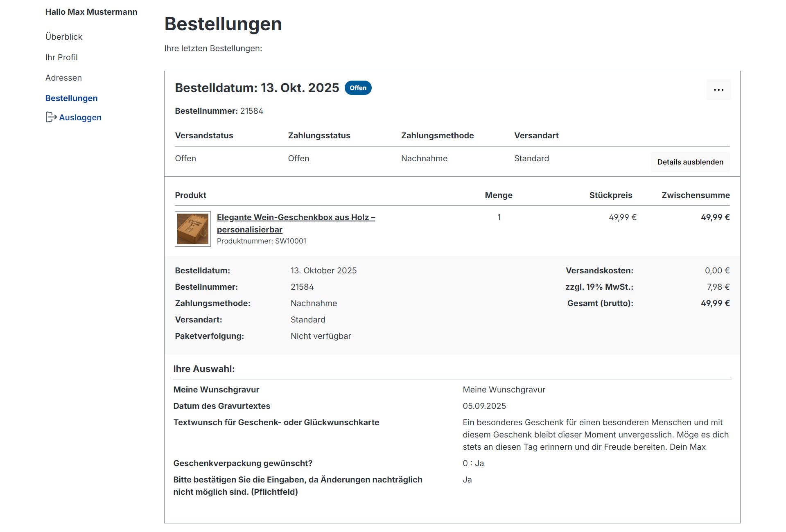Click the Ausloggen link
The height and width of the screenshot is (532, 786).
click(x=80, y=117)
